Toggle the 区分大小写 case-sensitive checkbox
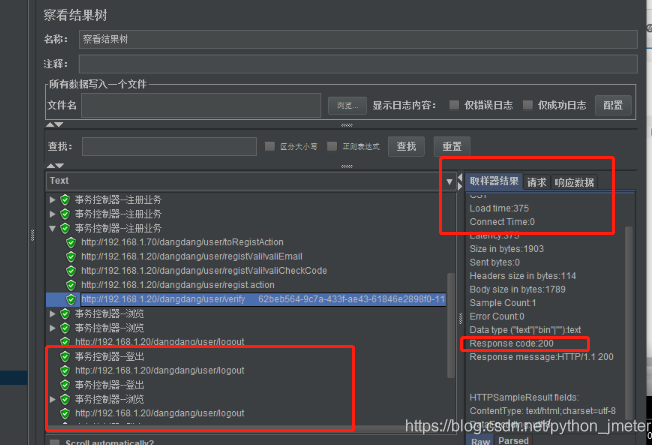This screenshot has width=662, height=445. point(269,146)
